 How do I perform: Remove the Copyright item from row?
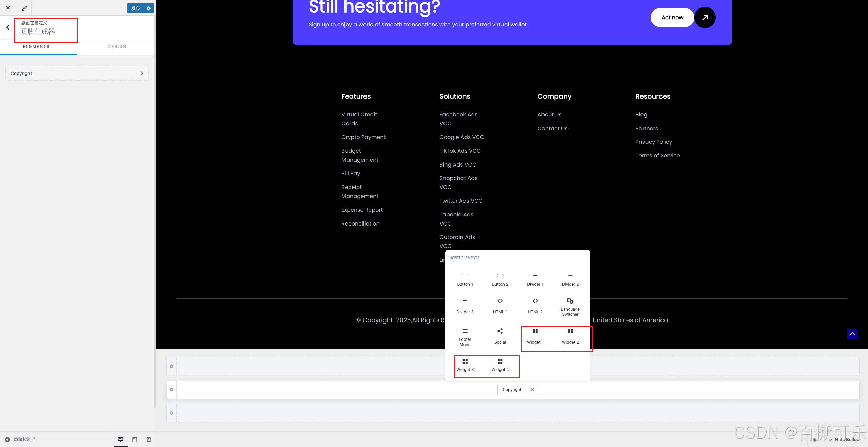532,389
